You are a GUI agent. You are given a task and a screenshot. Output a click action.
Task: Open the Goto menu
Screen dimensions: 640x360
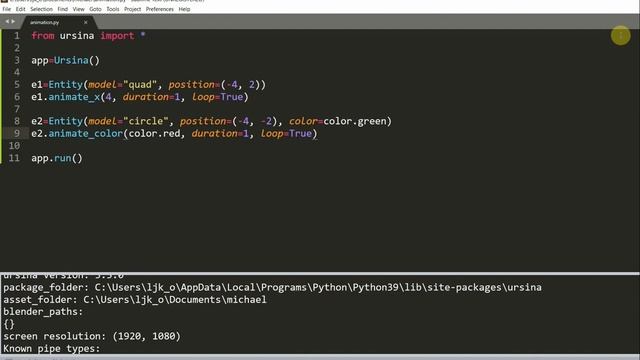[x=95, y=9]
